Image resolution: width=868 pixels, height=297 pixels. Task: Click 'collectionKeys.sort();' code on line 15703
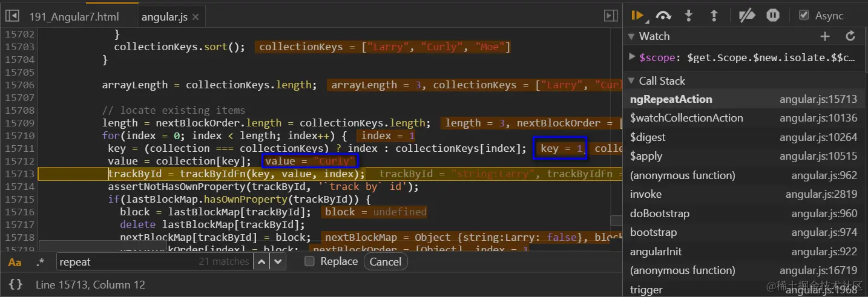[x=179, y=47]
